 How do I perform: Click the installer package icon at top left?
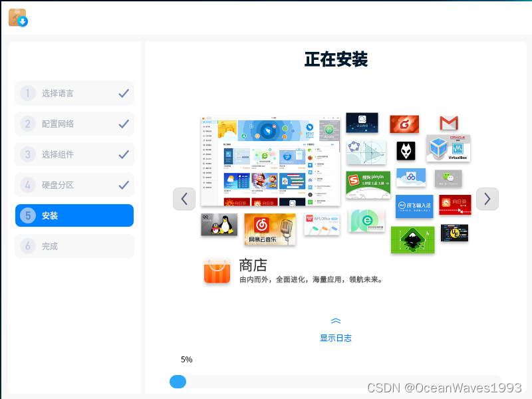click(18, 18)
